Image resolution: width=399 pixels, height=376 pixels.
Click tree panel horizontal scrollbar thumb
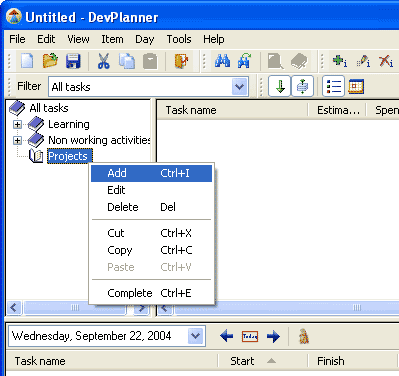click(76, 307)
